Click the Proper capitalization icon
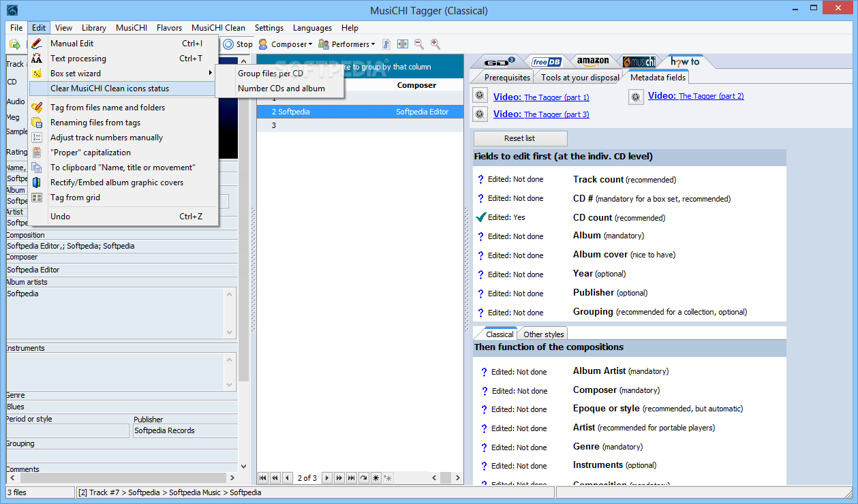The width and height of the screenshot is (858, 504). pos(37,153)
